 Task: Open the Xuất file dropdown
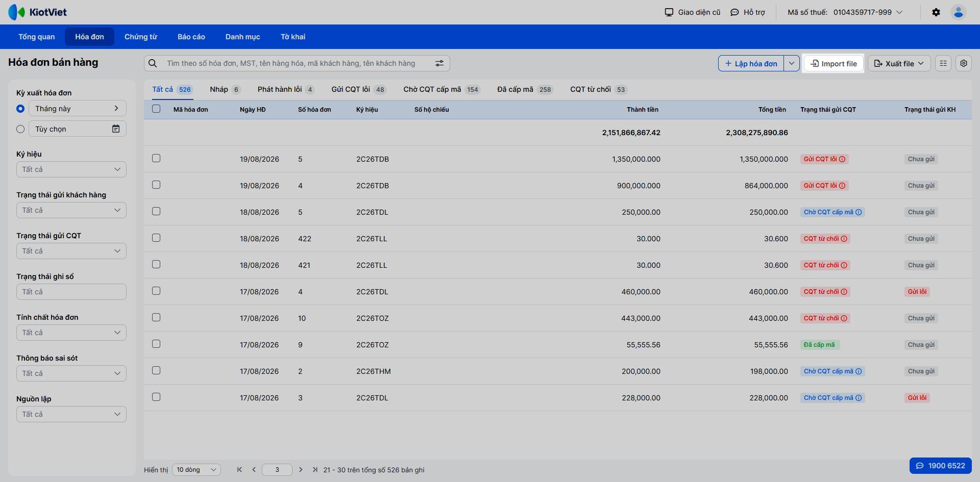coord(899,63)
